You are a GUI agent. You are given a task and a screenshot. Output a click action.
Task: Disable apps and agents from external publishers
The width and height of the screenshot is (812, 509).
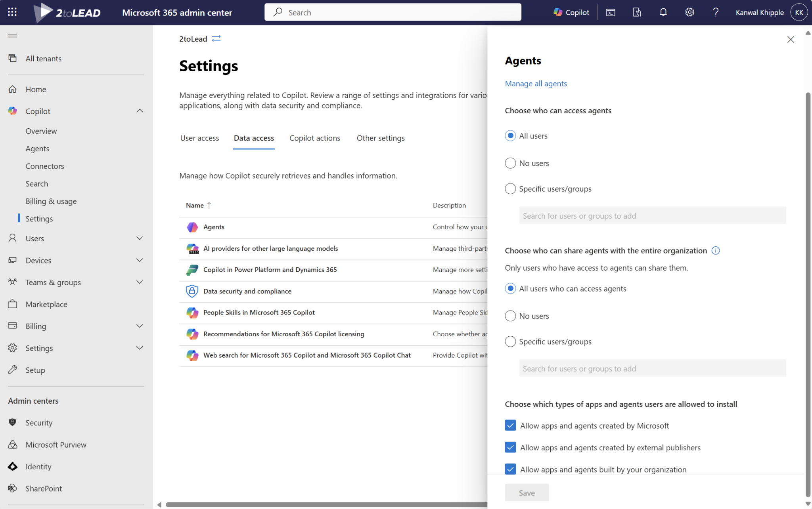pyautogui.click(x=511, y=447)
